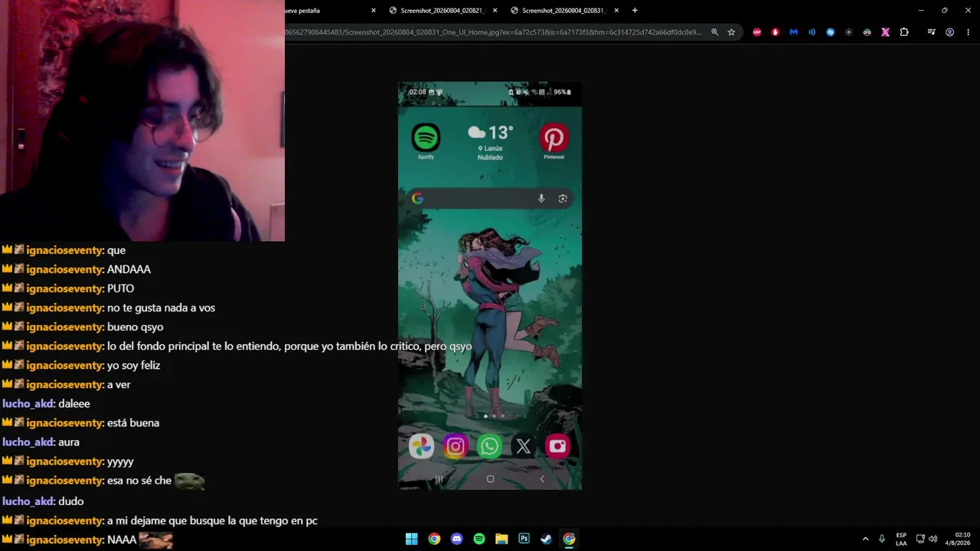Tap the phone's recent apps navigation button
980x551 pixels.
pos(439,479)
